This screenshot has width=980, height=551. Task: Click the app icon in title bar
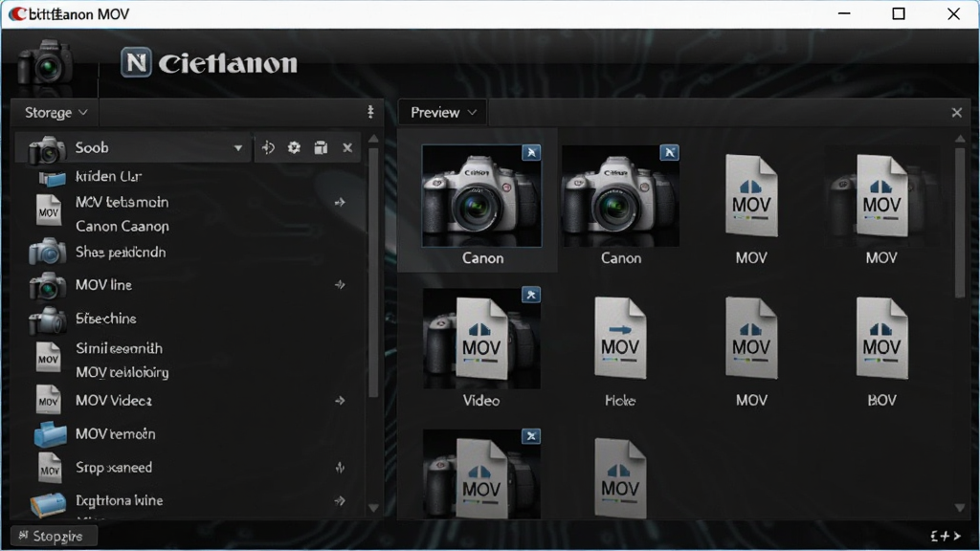tap(17, 13)
